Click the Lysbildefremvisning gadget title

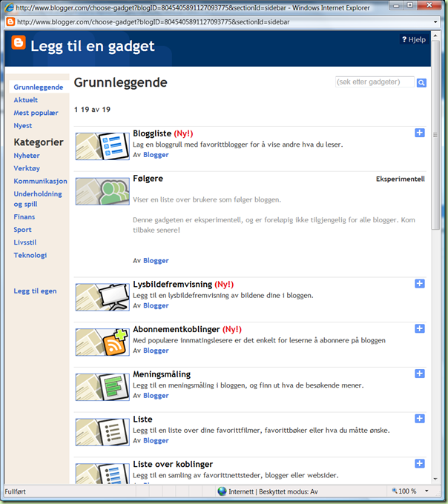(173, 284)
